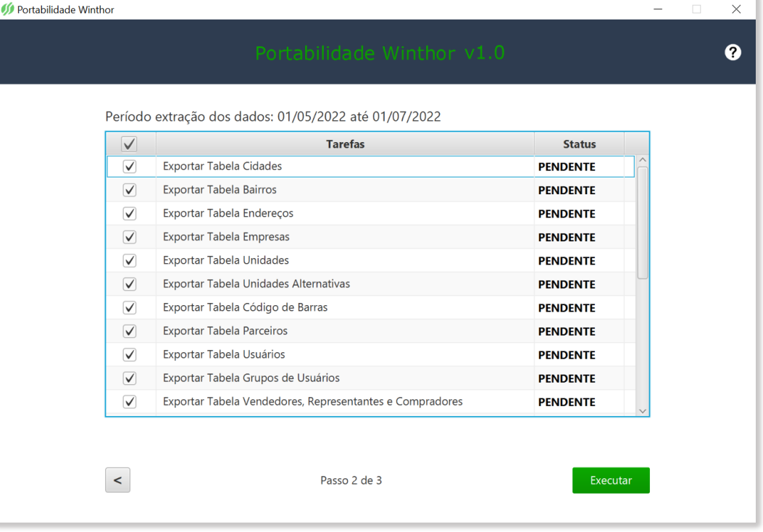763x532 pixels.
Task: Click the scrollbar down arrow
Action: click(643, 411)
